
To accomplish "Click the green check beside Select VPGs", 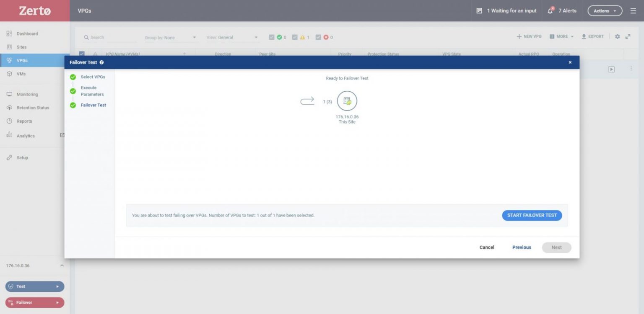I will [73, 77].
